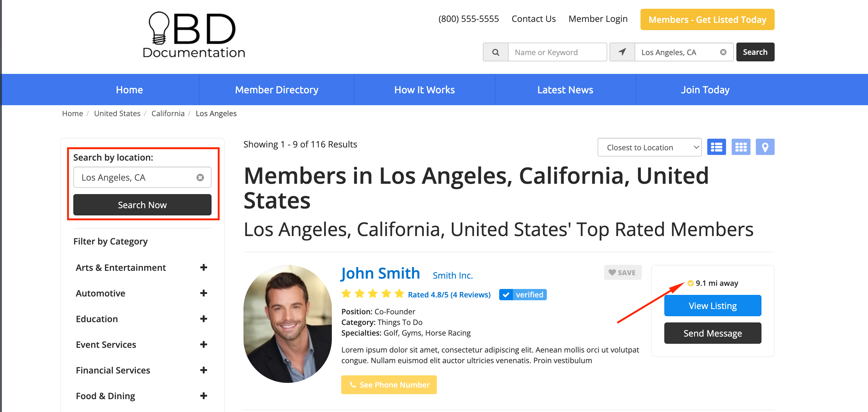
Task: Clear the header location field with x icon
Action: [x=723, y=52]
